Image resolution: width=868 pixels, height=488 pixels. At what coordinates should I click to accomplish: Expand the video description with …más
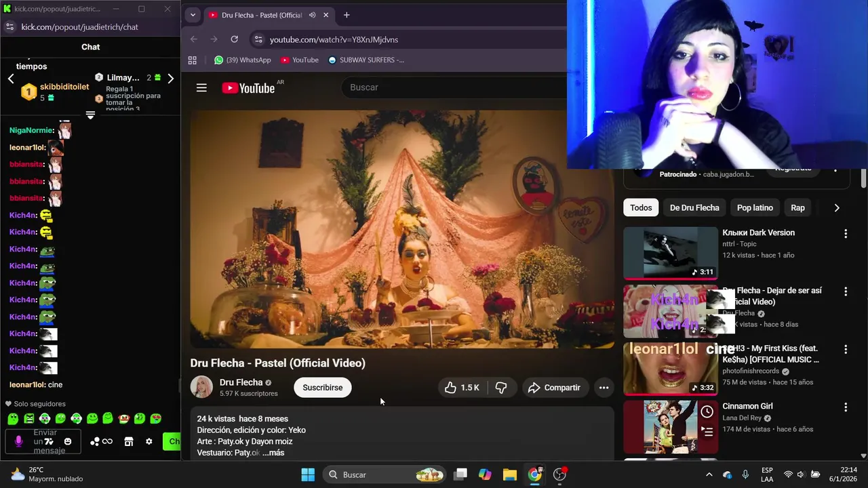(x=273, y=453)
